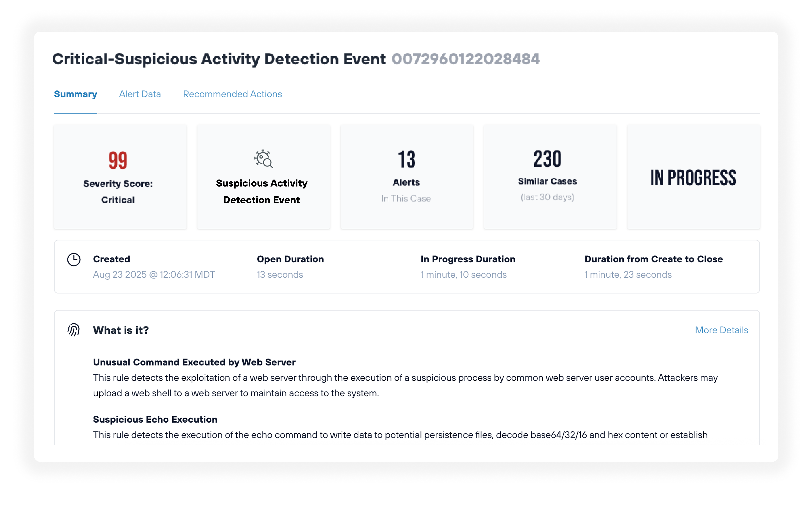Click the Unusual Command Executed by Web Server heading

point(194,362)
